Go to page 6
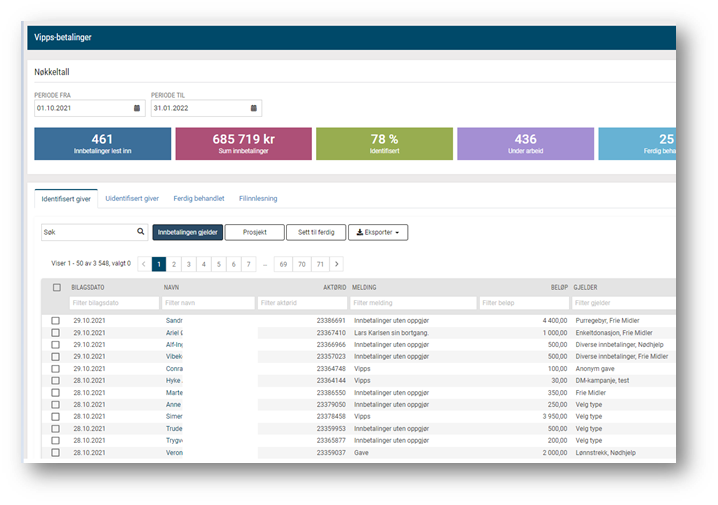This screenshot has height=505, width=718. 234,264
